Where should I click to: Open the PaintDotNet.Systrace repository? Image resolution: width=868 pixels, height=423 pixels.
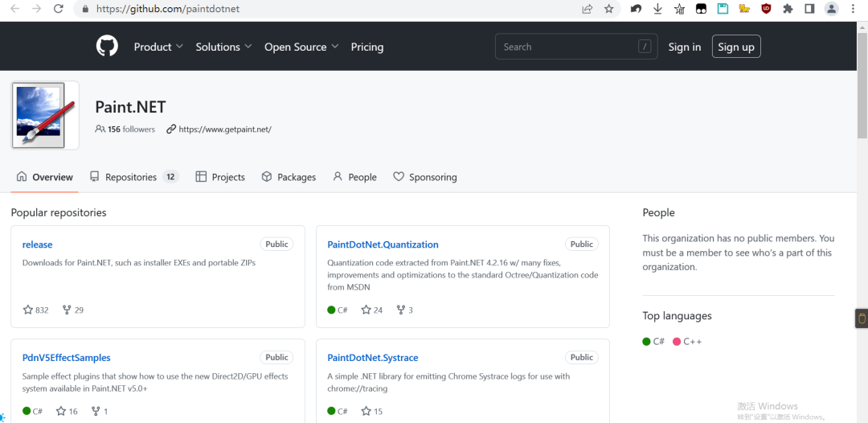pos(373,358)
